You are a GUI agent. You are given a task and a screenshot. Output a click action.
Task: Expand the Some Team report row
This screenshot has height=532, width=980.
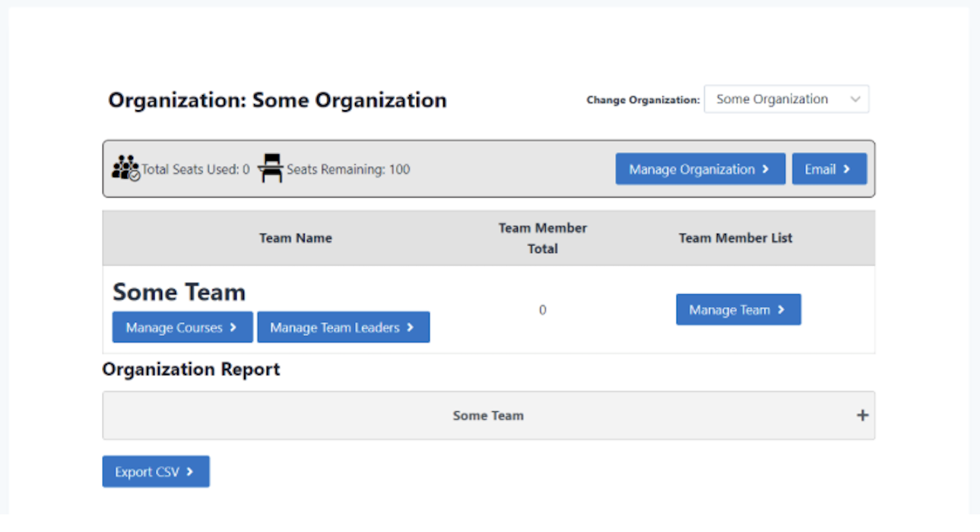click(x=488, y=416)
